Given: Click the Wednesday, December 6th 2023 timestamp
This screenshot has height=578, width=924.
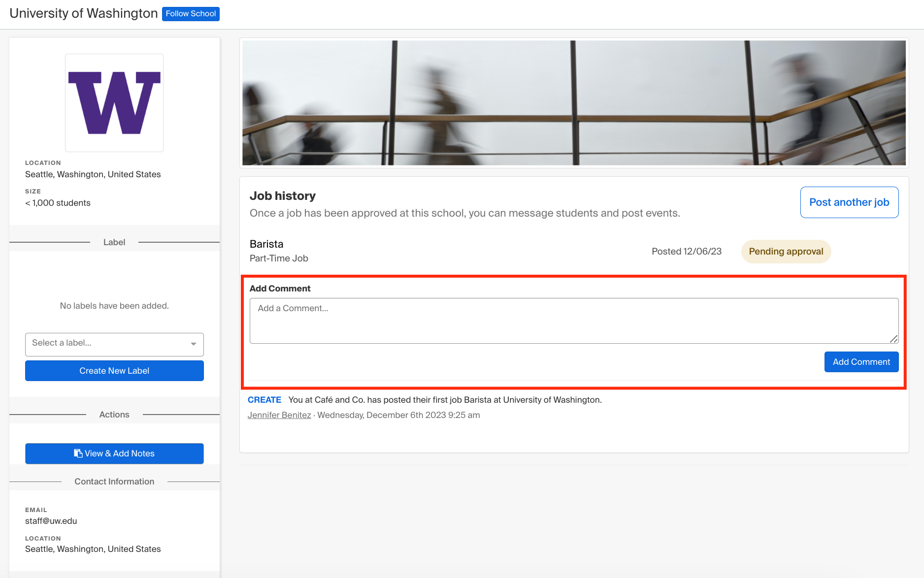Looking at the screenshot, I should pos(398,415).
